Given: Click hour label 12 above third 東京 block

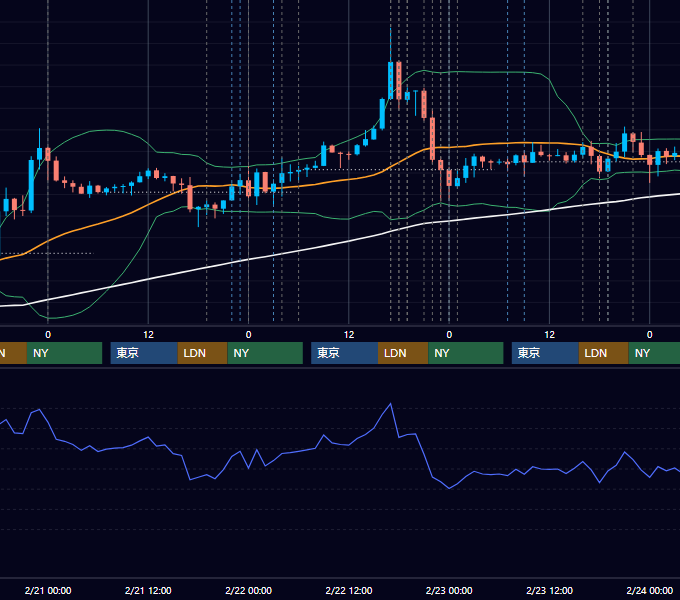Looking at the screenshot, I should point(549,335).
